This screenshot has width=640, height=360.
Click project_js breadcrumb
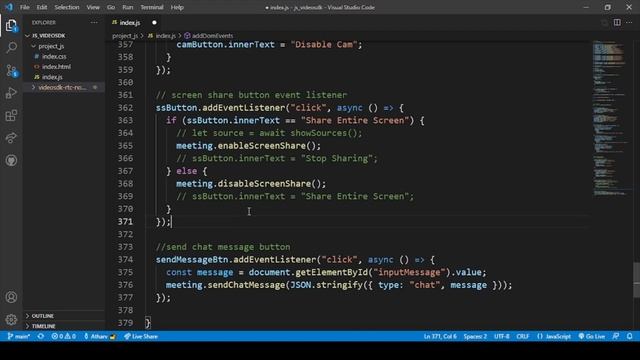click(125, 36)
